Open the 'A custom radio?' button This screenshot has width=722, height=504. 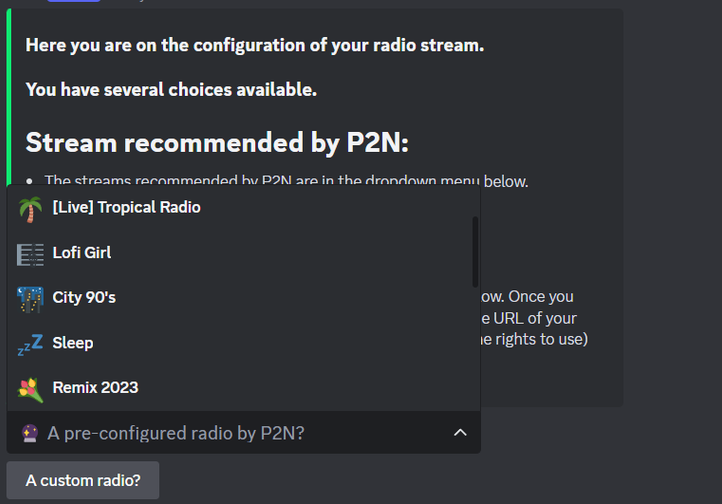(x=83, y=481)
